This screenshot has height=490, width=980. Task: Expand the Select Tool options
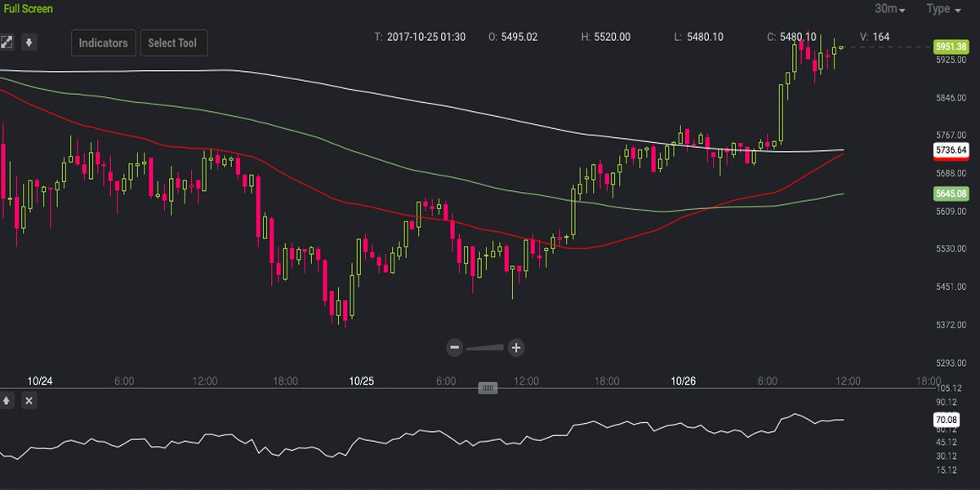coord(173,42)
